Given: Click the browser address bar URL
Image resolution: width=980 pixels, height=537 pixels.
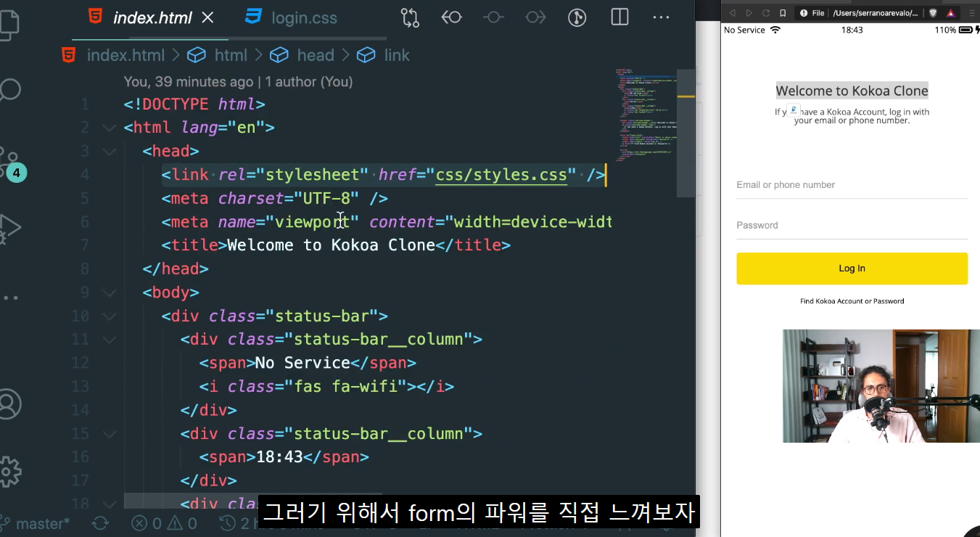Looking at the screenshot, I should [876, 12].
